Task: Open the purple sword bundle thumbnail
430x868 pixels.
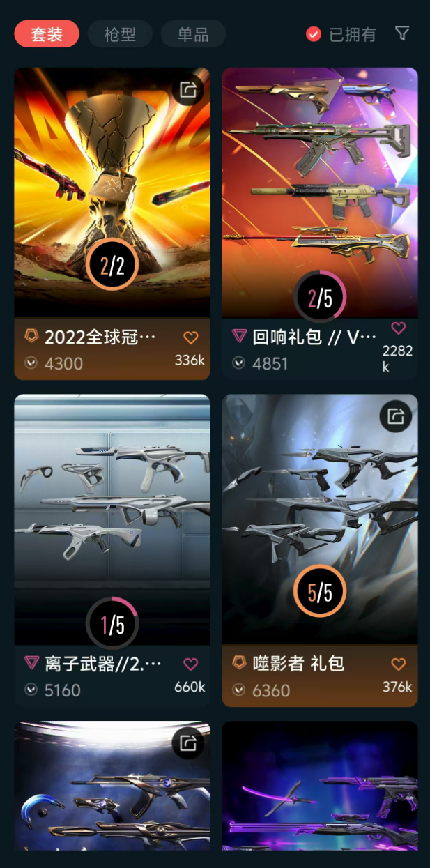Action: click(320, 786)
